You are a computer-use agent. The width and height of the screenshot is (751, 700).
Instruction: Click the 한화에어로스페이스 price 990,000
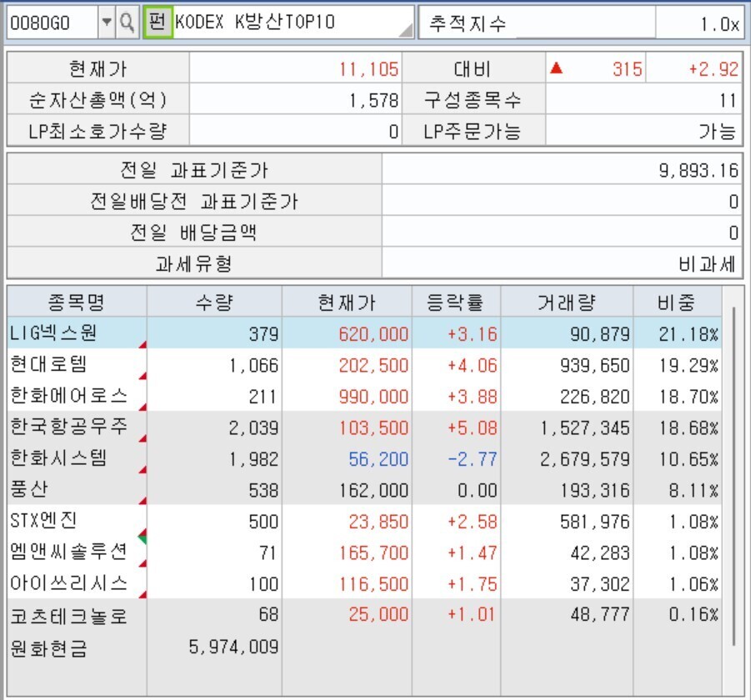[x=373, y=397]
